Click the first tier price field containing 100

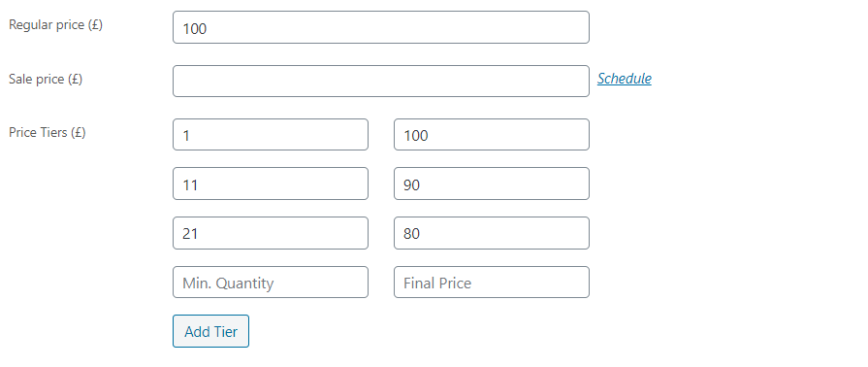coord(492,134)
